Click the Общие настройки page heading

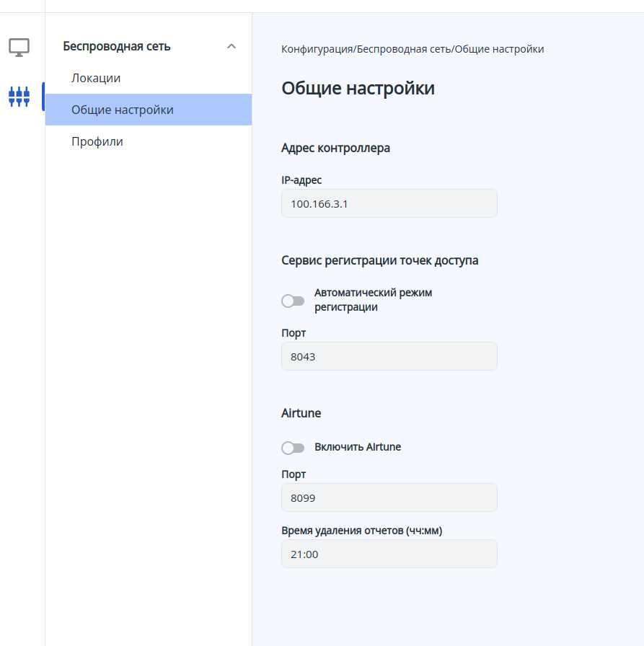[x=358, y=89]
